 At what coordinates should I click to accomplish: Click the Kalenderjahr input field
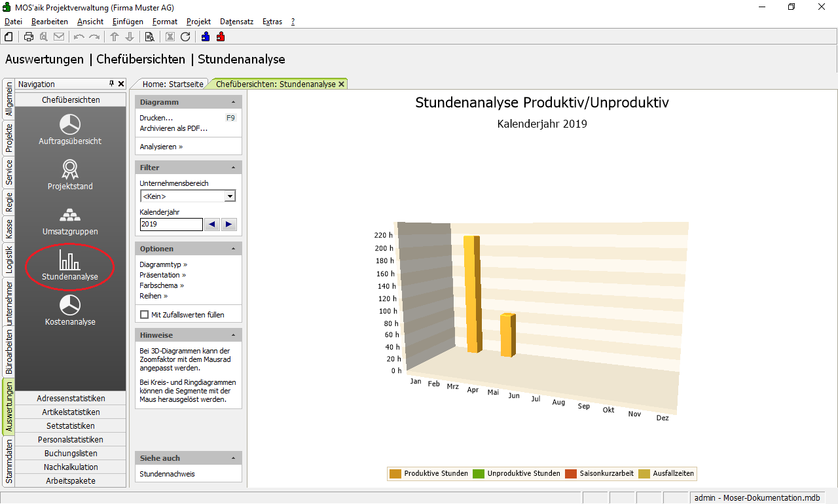pyautogui.click(x=171, y=225)
